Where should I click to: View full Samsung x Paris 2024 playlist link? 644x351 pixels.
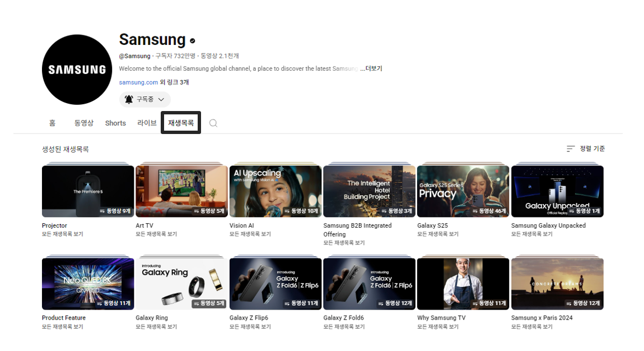(532, 327)
